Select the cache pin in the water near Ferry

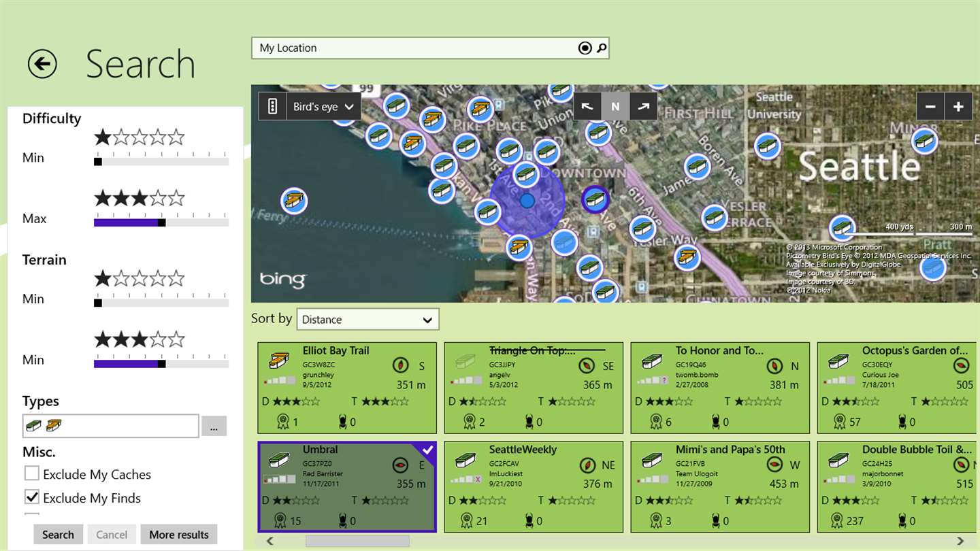click(x=294, y=200)
